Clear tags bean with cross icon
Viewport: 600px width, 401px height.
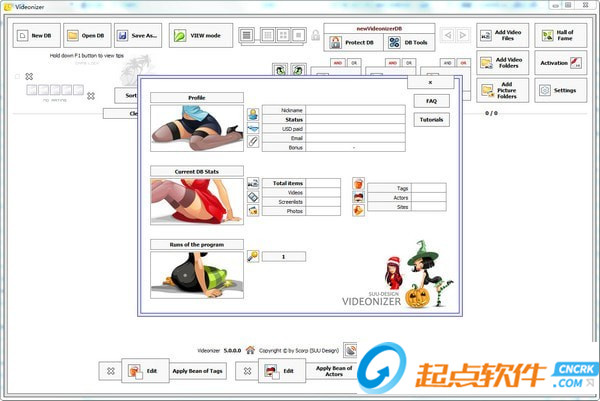pos(111,371)
